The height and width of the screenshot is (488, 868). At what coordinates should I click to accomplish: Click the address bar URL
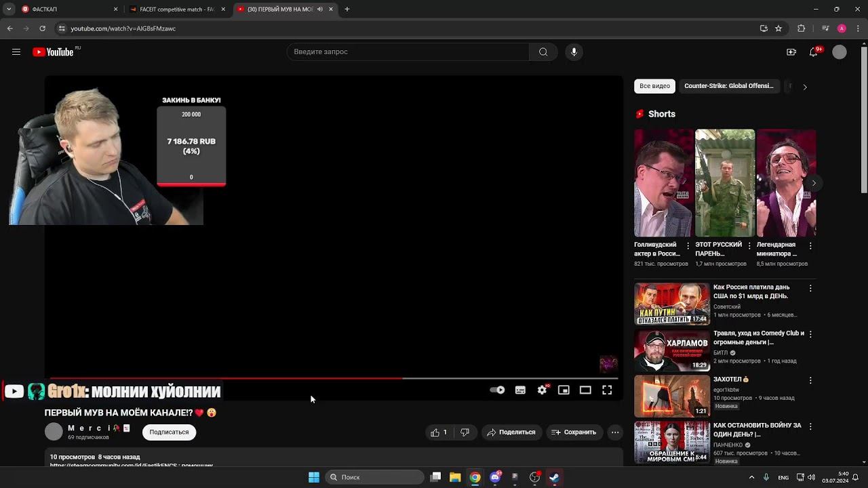click(x=123, y=28)
